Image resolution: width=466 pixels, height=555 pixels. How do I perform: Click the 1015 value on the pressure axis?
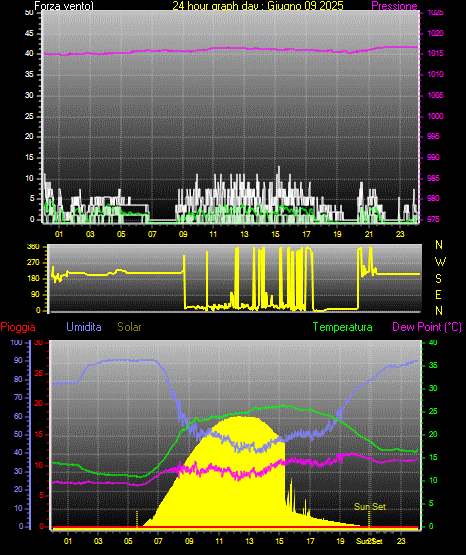pos(435,53)
